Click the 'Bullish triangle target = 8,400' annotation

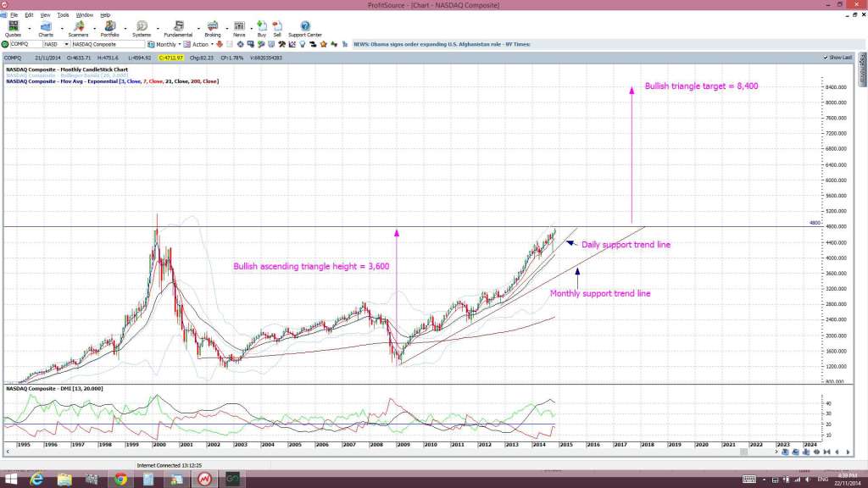[x=701, y=86]
